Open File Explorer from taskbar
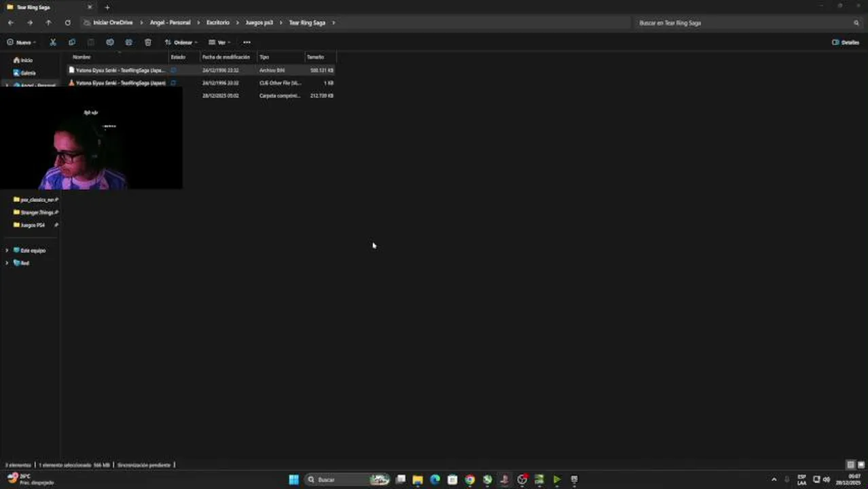This screenshot has height=489, width=868. point(418,479)
